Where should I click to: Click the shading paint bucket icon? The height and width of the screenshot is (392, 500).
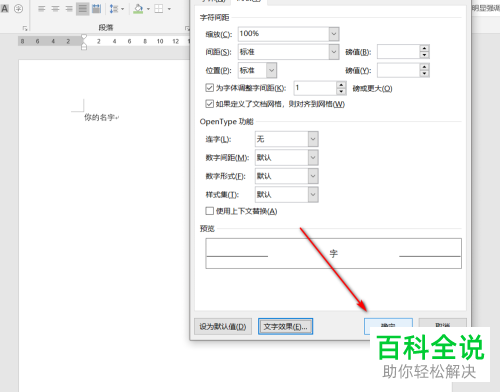138,9
